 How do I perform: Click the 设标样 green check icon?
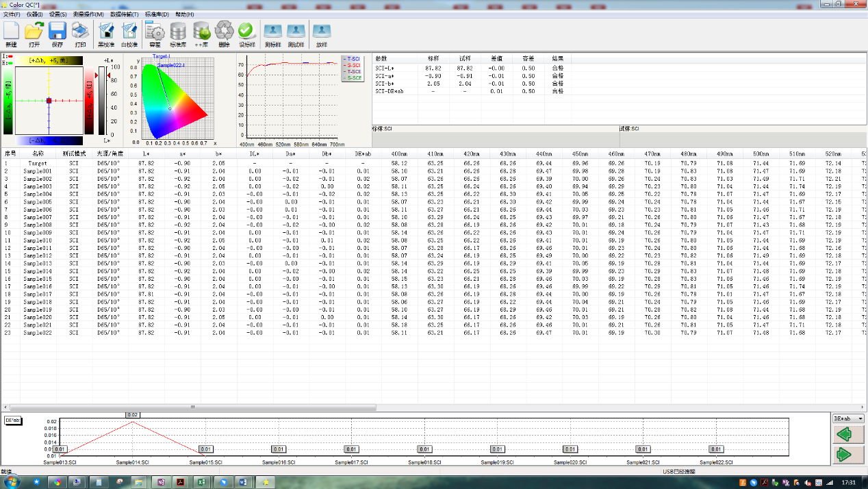[x=246, y=31]
